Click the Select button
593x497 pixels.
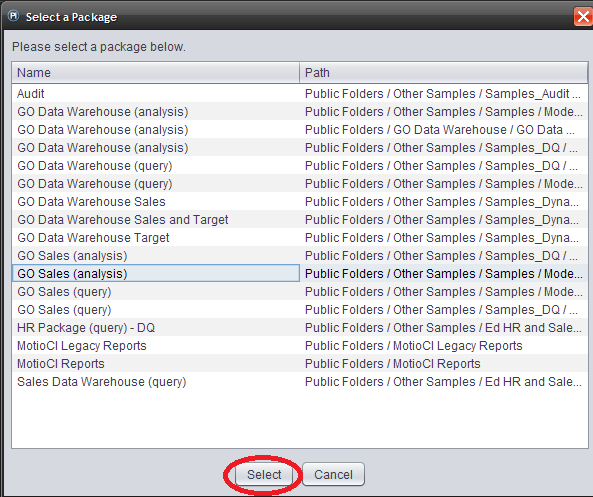264,474
